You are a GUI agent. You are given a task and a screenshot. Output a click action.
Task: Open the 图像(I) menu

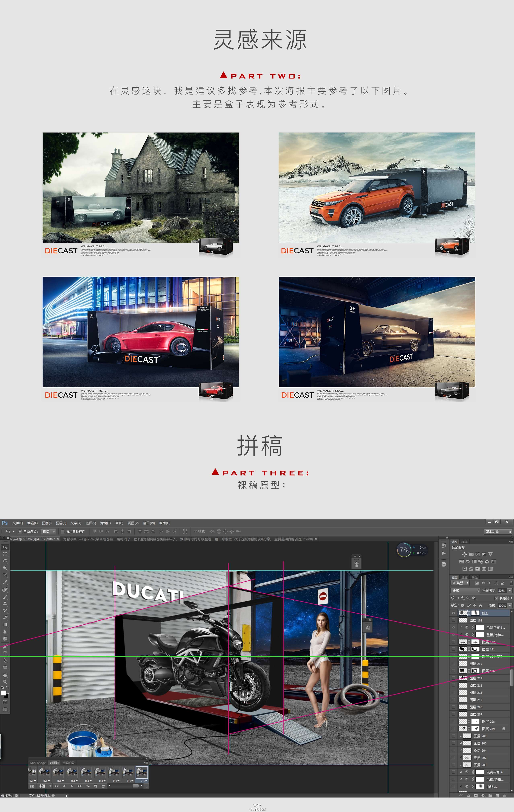pos(46,523)
